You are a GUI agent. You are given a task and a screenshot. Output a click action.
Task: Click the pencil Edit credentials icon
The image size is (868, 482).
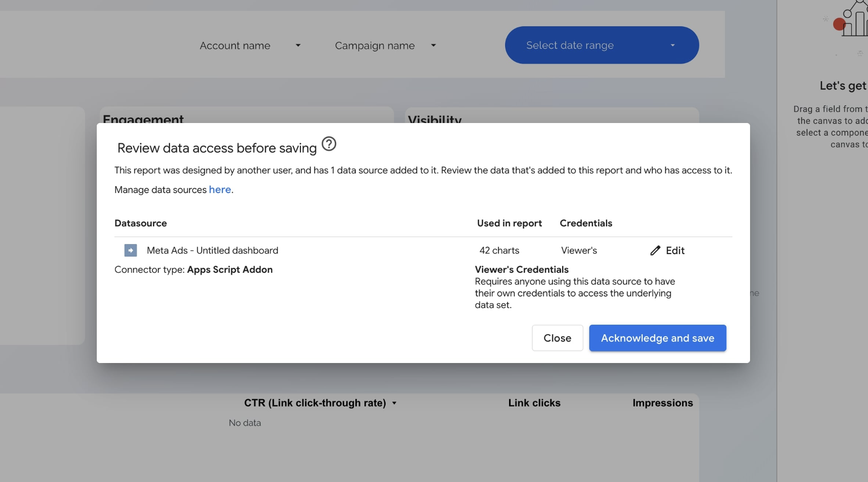pyautogui.click(x=655, y=251)
